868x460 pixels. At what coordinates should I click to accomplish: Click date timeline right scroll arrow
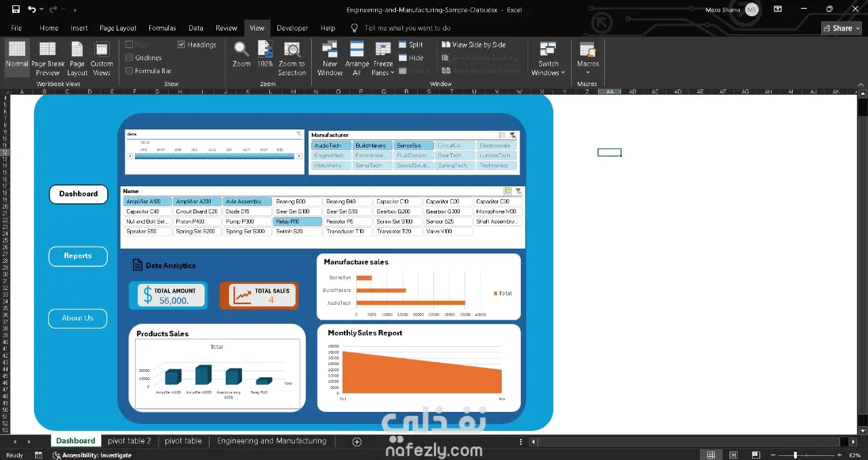click(x=300, y=156)
